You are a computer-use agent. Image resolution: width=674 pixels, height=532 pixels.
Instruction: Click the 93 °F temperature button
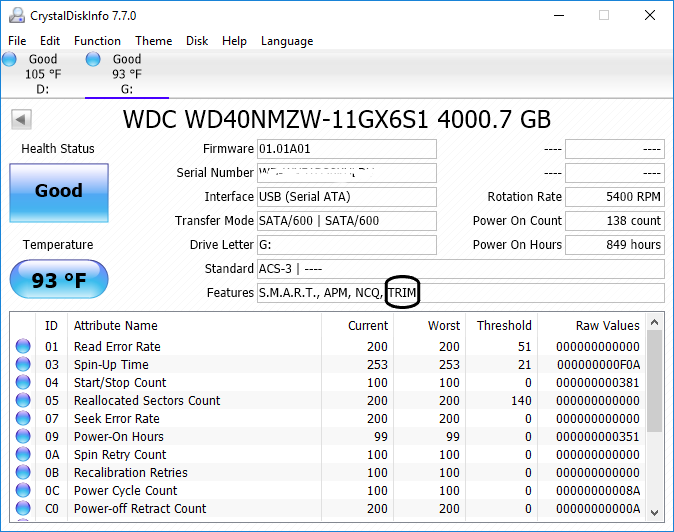point(59,279)
